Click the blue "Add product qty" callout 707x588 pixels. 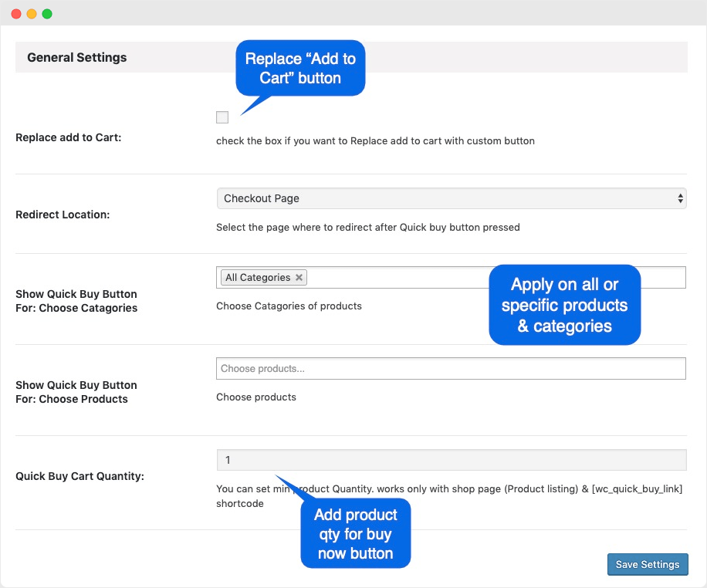point(355,534)
